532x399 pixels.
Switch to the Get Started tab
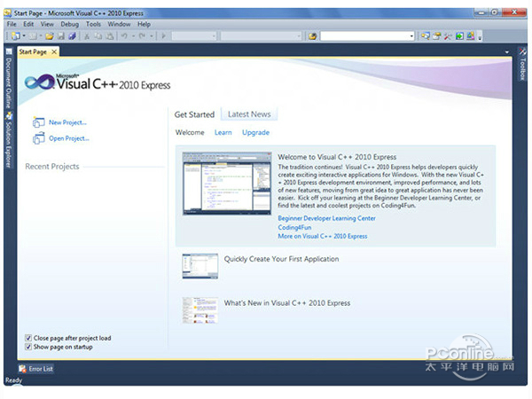coord(194,114)
